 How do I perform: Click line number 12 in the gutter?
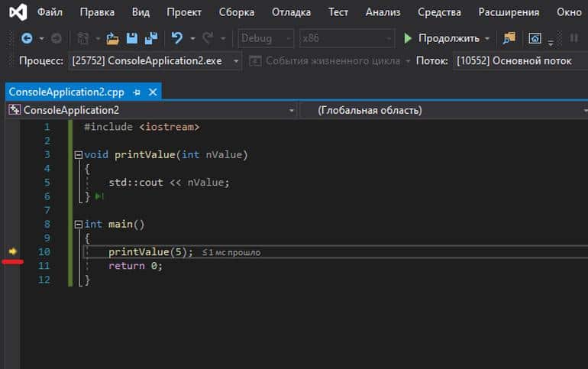pos(44,280)
